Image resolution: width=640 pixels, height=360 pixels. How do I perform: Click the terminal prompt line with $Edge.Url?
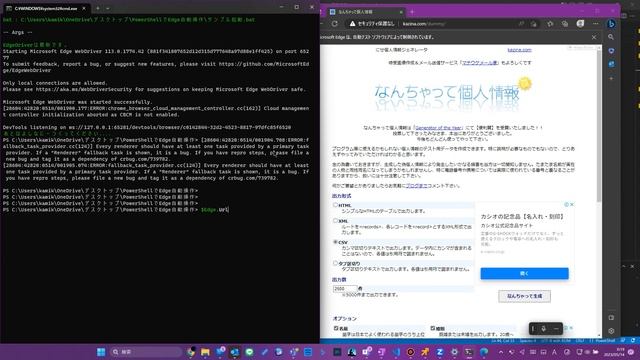coord(116,210)
